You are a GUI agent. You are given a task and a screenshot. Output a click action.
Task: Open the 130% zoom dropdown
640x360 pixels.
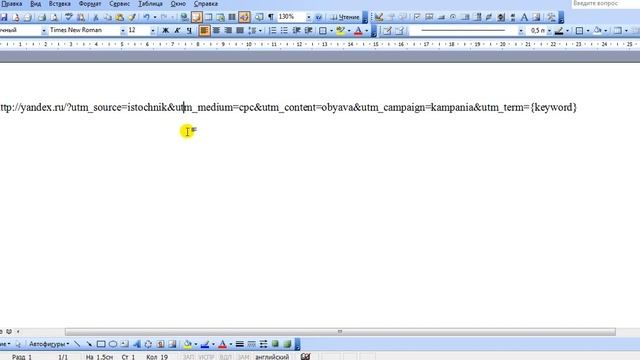coord(309,17)
